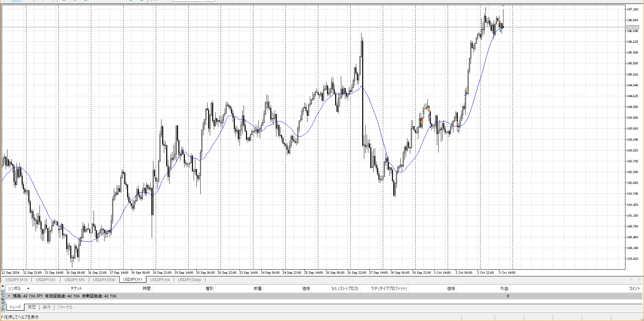This screenshot has width=644, height=321.
Task: Sort by the チケット column header
Action: point(76,289)
